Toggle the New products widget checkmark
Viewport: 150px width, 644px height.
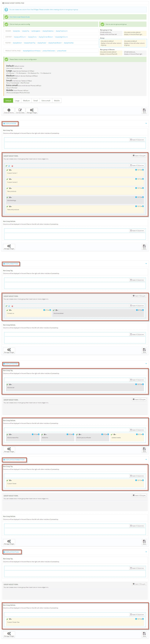7,188
